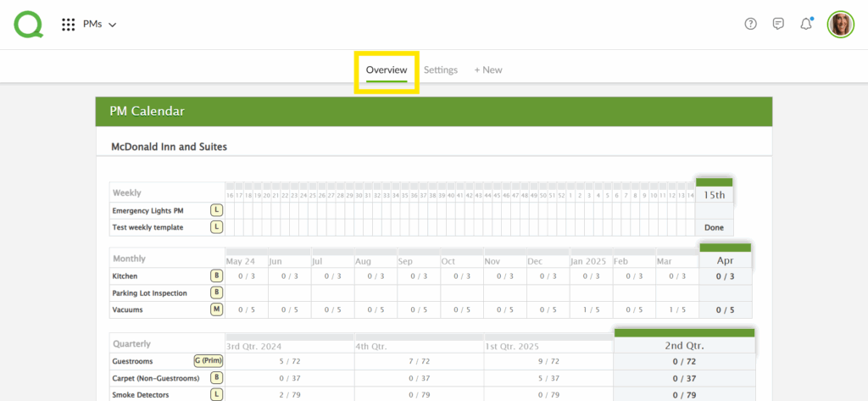The width and height of the screenshot is (868, 401).
Task: Open the app grid launcher icon
Action: coord(69,25)
